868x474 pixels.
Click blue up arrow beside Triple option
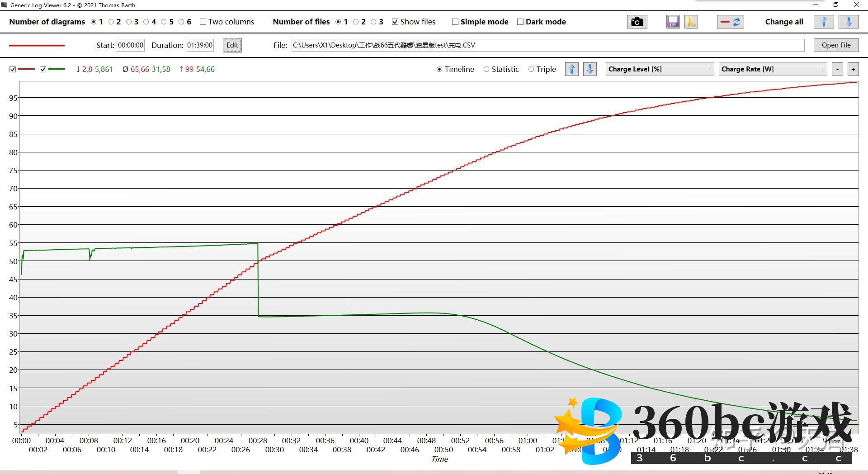(572, 69)
